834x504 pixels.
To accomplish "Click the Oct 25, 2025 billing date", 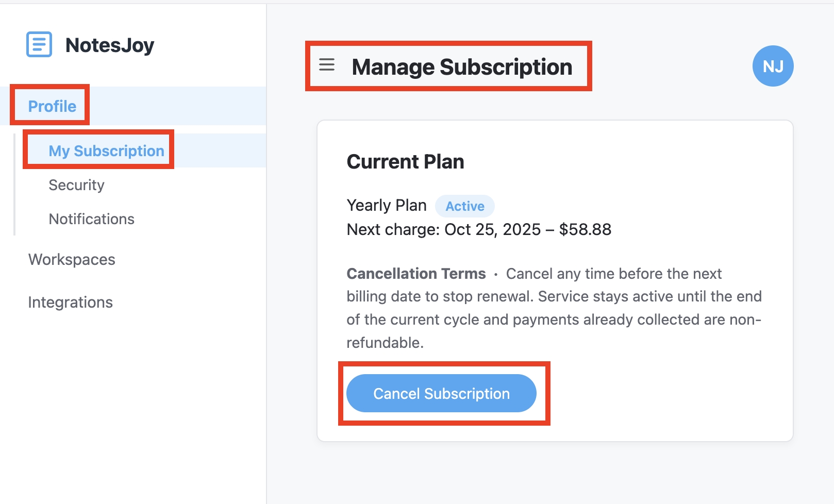I will (492, 229).
